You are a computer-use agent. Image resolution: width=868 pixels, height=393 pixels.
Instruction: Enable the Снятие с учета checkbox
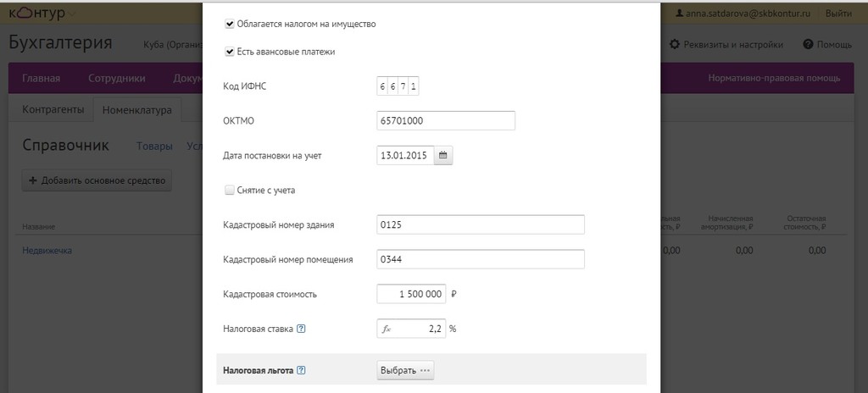229,191
